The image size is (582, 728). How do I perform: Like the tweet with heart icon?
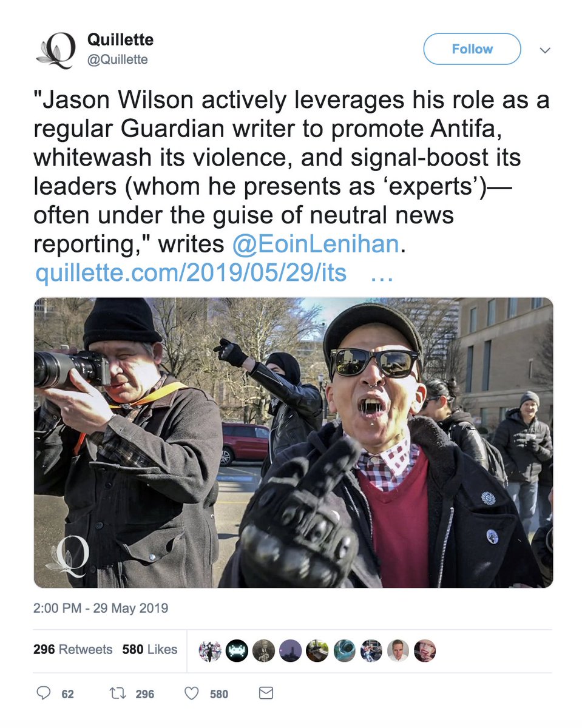tap(192, 693)
